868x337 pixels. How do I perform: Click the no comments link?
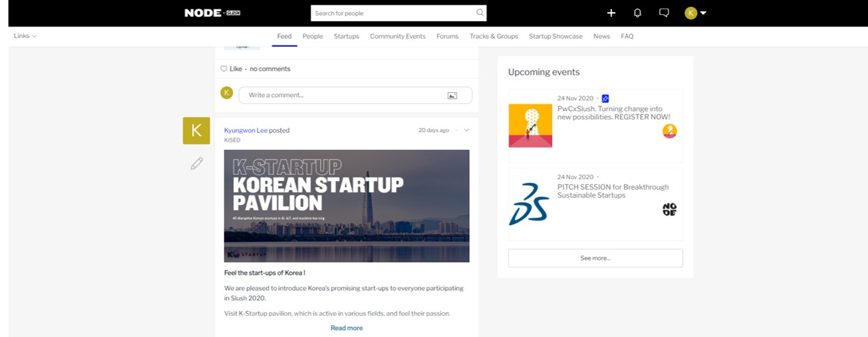click(270, 68)
